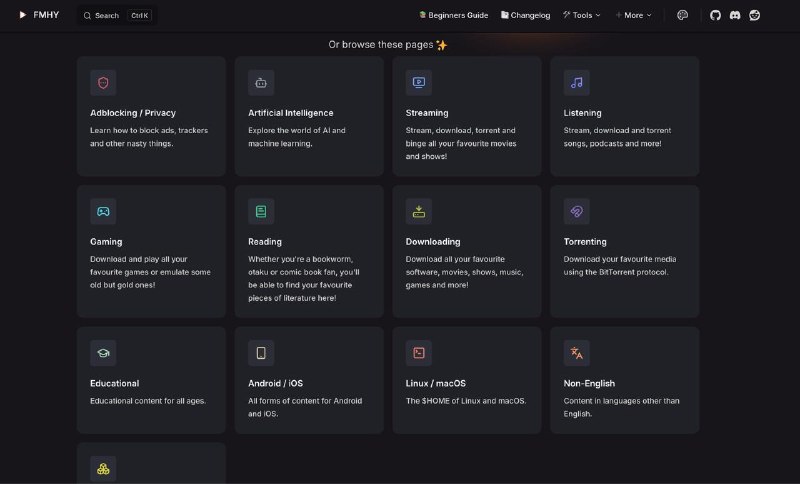Click the FMHY site title text
Image resolution: width=800 pixels, height=484 pixels.
coord(46,15)
